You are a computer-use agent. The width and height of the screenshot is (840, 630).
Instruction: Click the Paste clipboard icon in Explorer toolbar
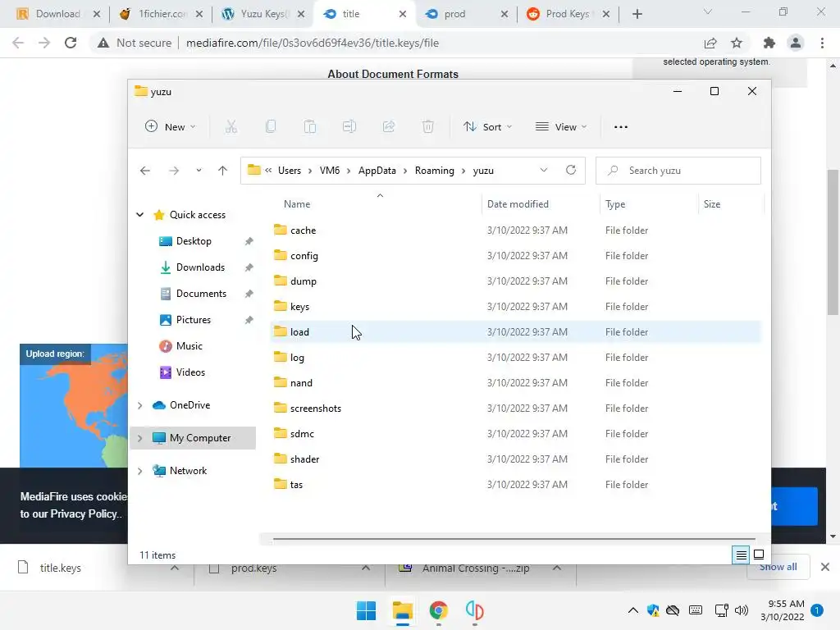(309, 127)
